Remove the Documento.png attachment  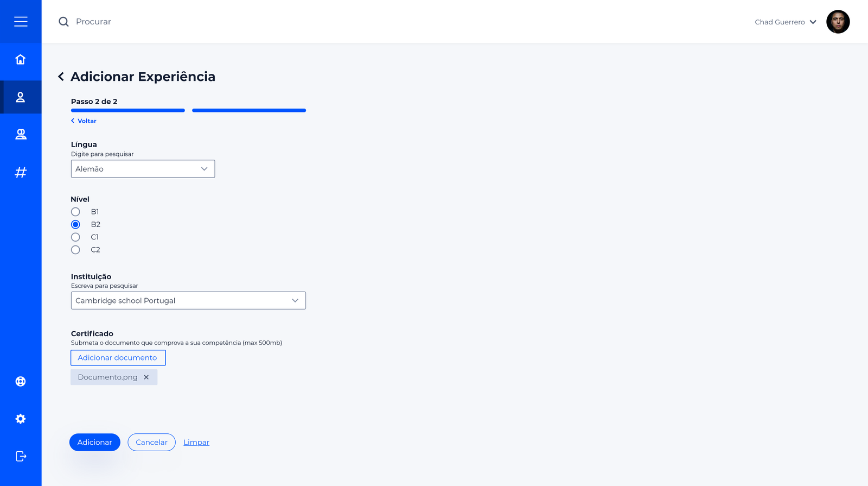[x=146, y=377]
